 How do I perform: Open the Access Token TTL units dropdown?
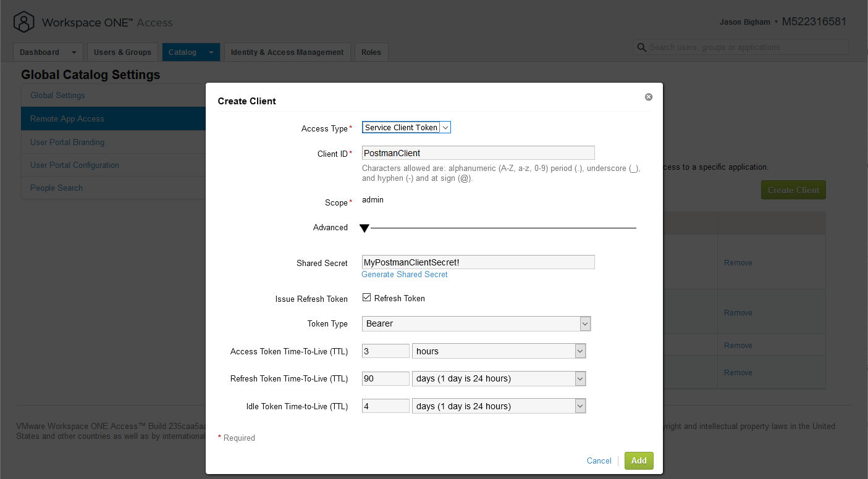pyautogui.click(x=579, y=351)
